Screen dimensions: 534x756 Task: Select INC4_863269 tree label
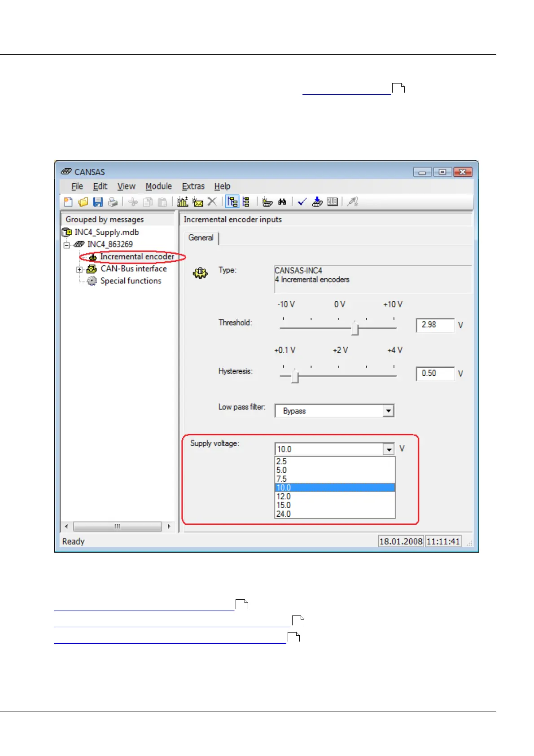[x=110, y=244]
